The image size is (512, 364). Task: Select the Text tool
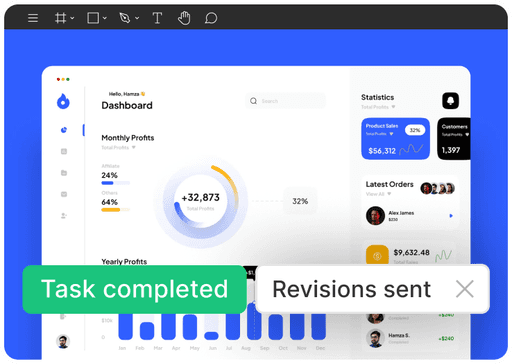[x=157, y=18]
